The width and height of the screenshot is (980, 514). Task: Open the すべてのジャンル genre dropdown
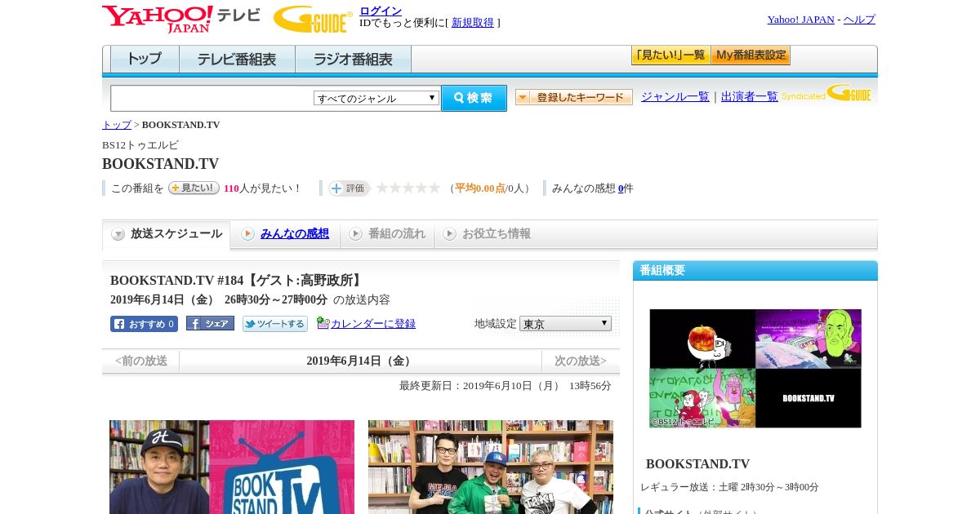[x=376, y=98]
